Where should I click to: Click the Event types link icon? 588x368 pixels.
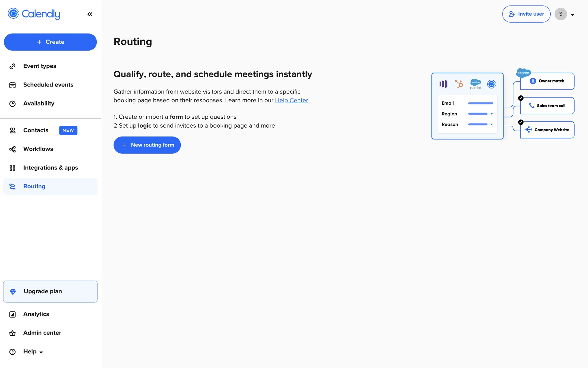tap(12, 66)
